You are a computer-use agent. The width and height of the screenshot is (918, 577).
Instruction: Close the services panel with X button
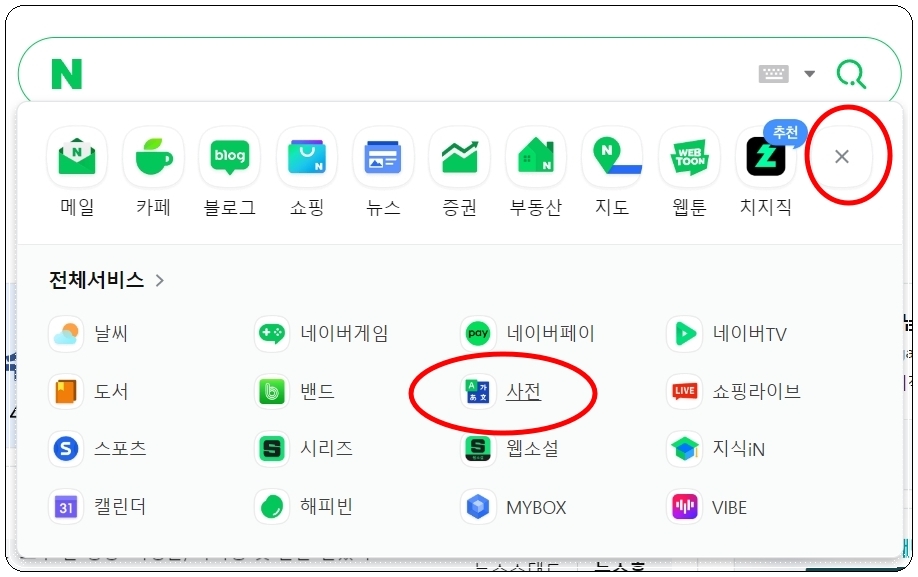tap(842, 156)
